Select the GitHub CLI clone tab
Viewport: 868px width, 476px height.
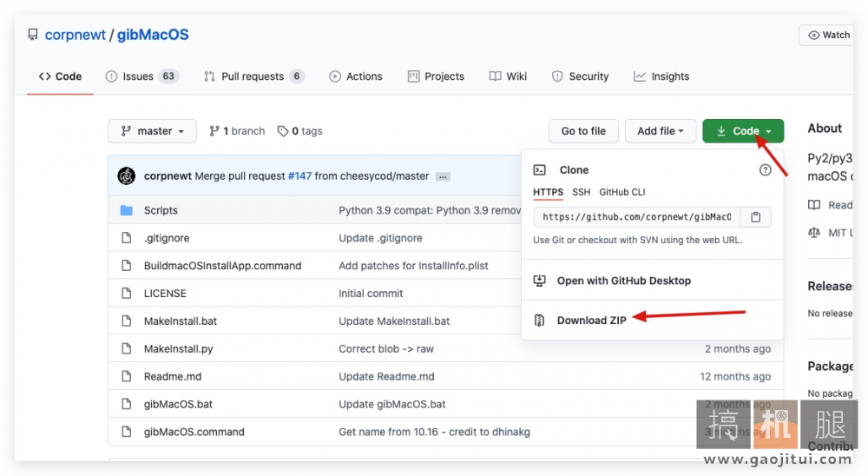tap(622, 192)
